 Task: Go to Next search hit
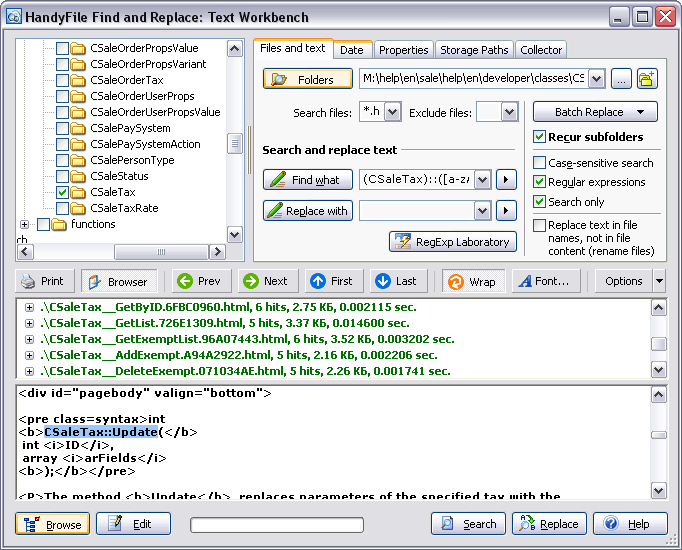(x=267, y=281)
